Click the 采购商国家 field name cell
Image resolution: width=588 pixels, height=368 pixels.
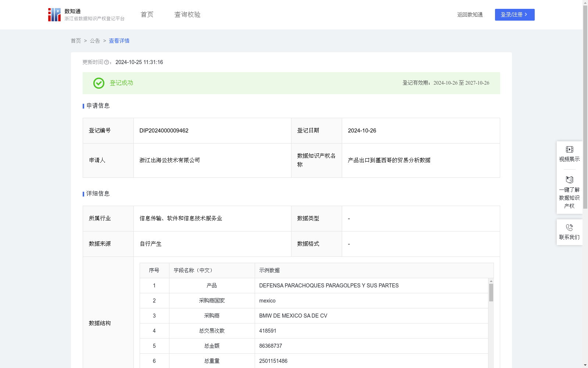point(212,301)
